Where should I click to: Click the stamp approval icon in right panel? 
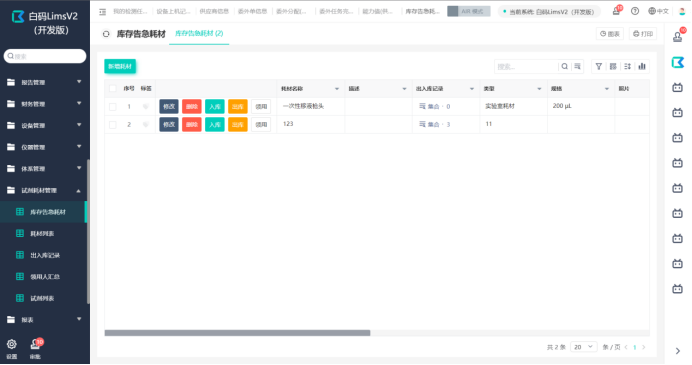(x=678, y=37)
